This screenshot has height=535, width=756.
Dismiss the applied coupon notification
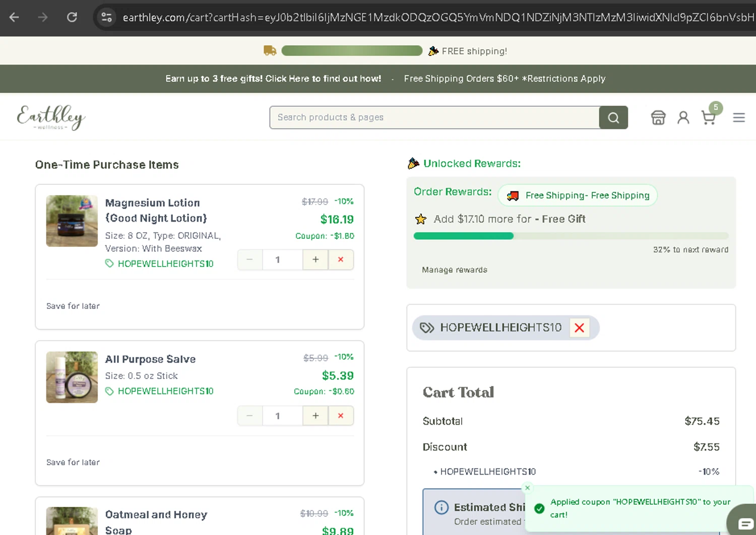coord(528,488)
